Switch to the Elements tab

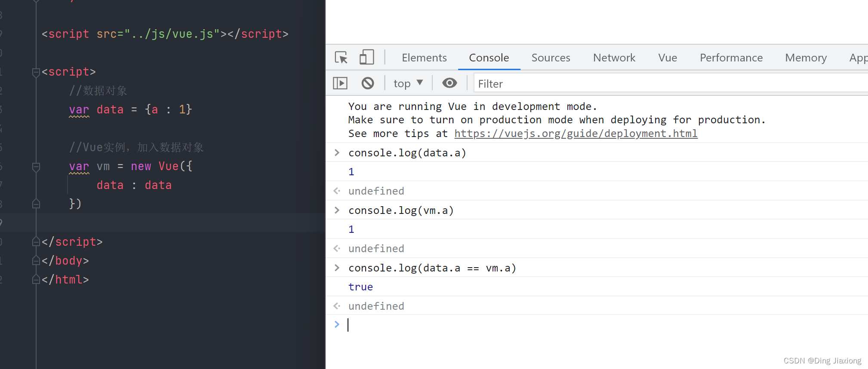click(x=424, y=58)
